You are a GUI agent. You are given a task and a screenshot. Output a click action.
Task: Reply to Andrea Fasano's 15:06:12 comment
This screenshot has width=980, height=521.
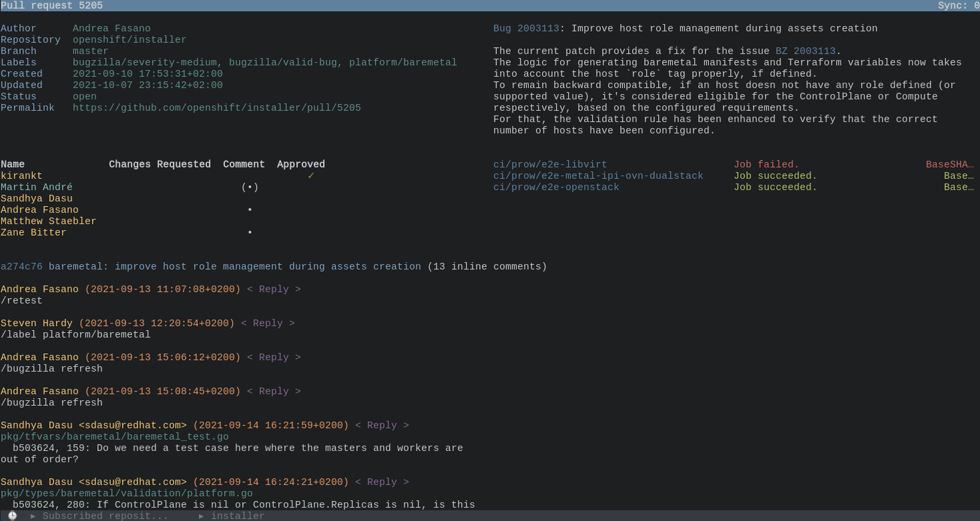[x=274, y=358]
